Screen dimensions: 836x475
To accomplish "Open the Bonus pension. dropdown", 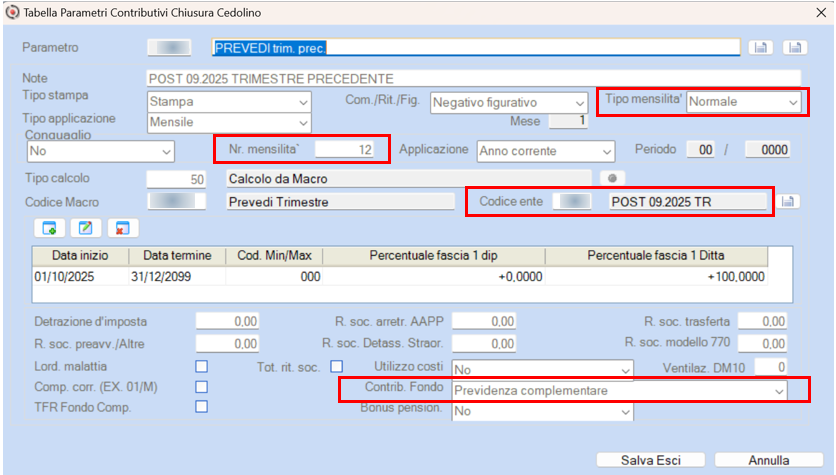I will pos(543,411).
